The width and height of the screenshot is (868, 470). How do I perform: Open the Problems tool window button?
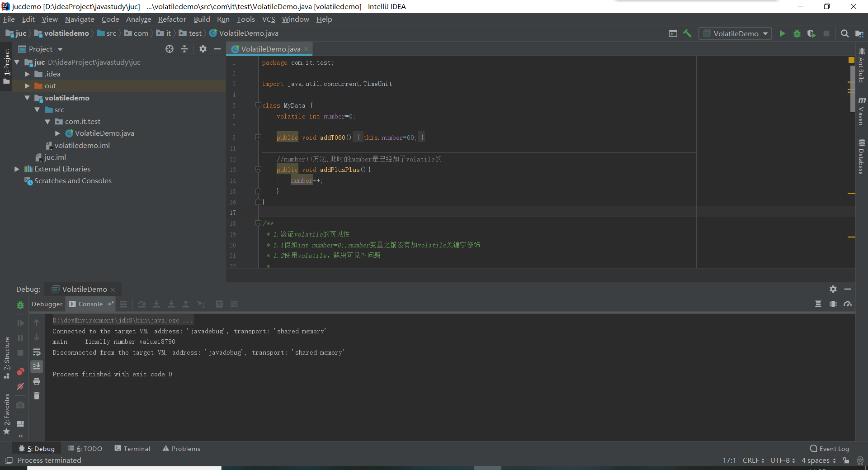click(x=181, y=448)
